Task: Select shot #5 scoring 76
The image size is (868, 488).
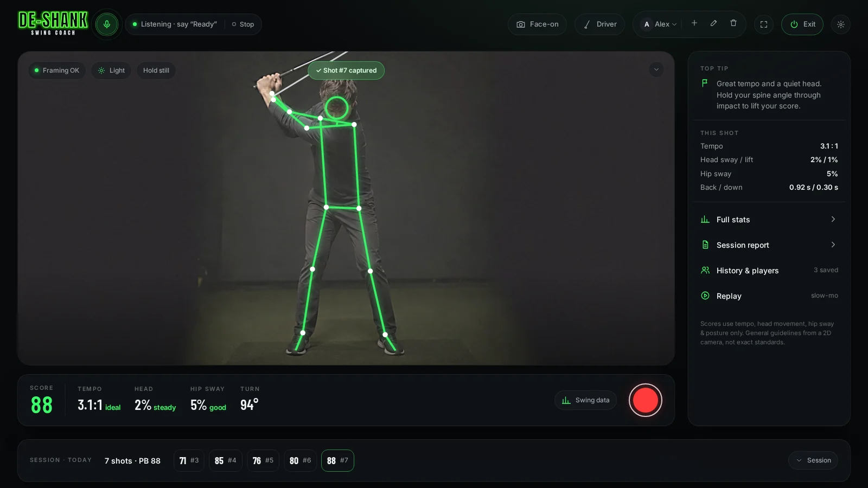Action: (263, 461)
